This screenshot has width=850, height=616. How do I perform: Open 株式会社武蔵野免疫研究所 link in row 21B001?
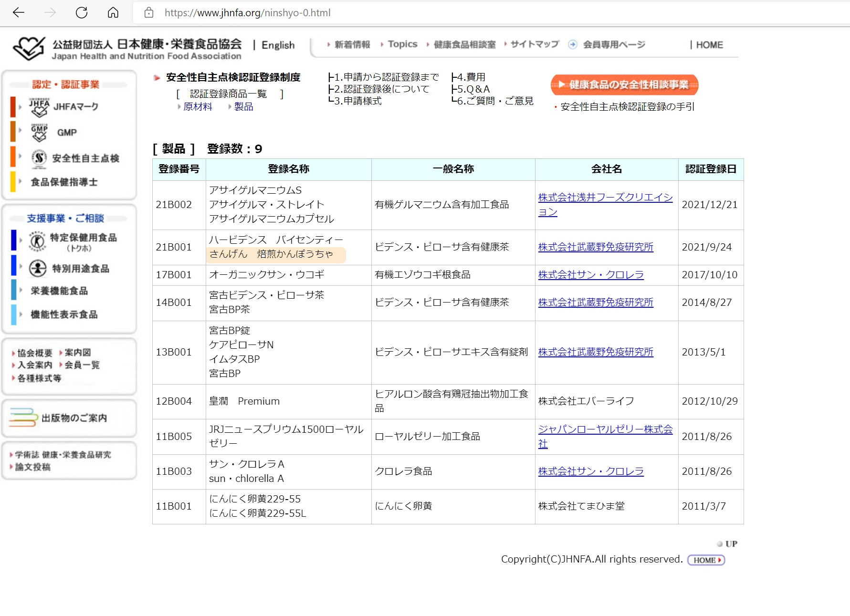click(596, 247)
